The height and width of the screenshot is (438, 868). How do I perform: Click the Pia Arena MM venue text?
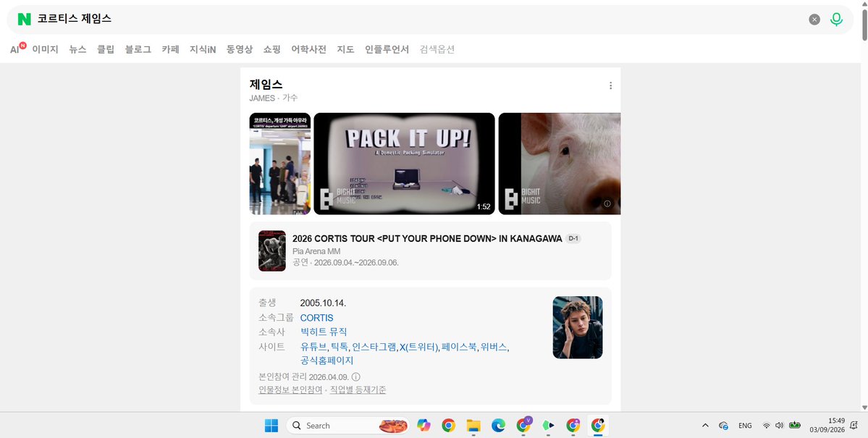pyautogui.click(x=316, y=251)
